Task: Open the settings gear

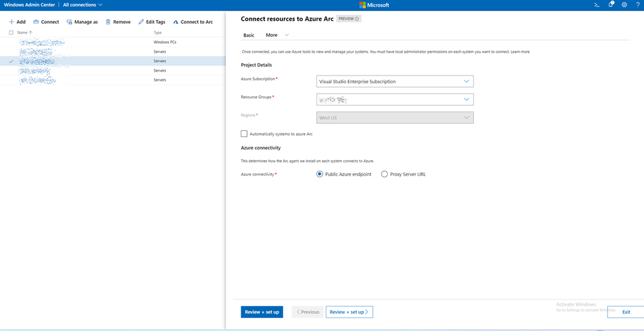Action: 624,5
